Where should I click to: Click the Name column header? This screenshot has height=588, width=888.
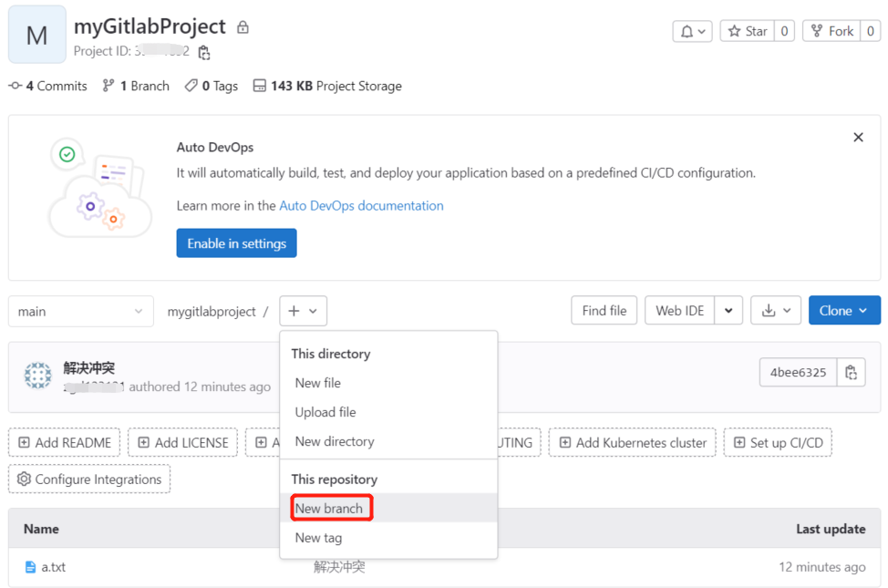pyautogui.click(x=41, y=529)
